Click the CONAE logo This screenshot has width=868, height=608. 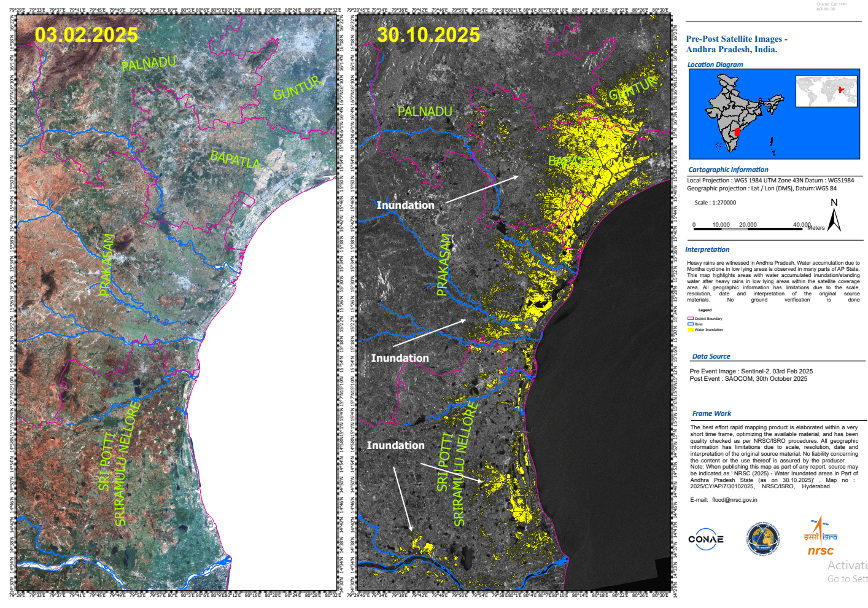point(705,539)
